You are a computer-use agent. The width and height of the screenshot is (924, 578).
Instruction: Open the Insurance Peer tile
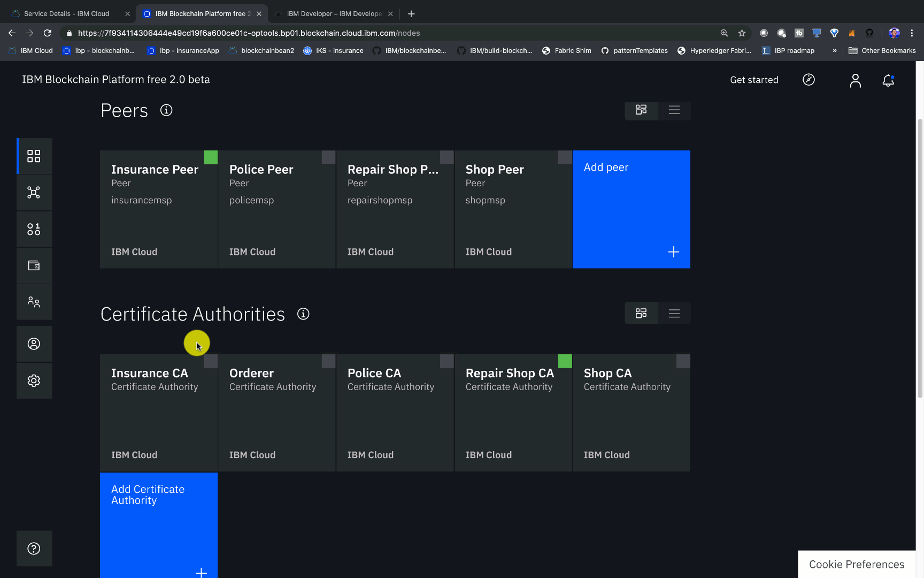[x=159, y=209]
